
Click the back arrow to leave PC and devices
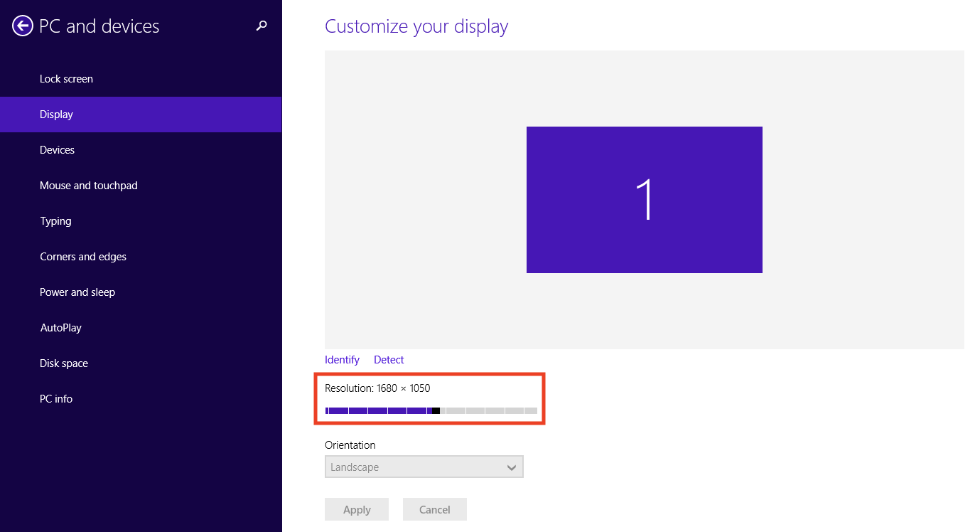coord(22,26)
